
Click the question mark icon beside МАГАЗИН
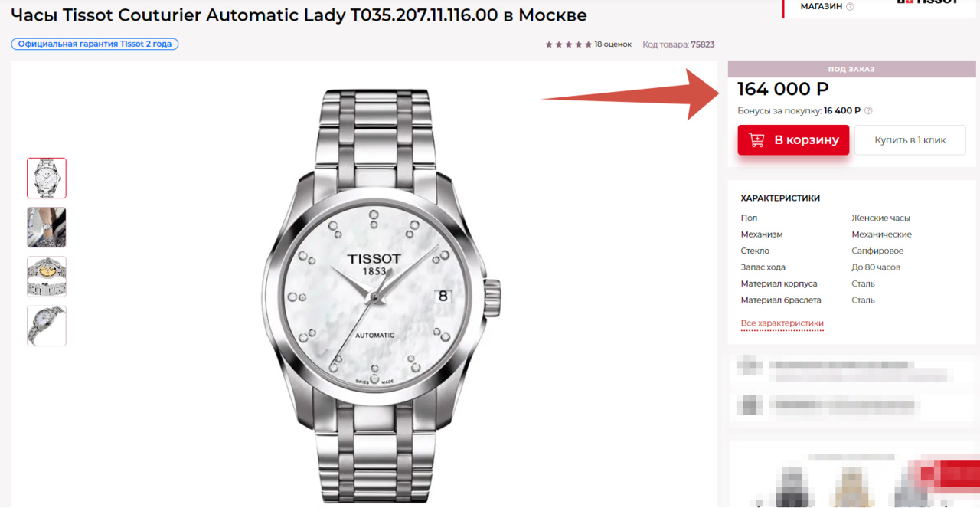coord(850,7)
